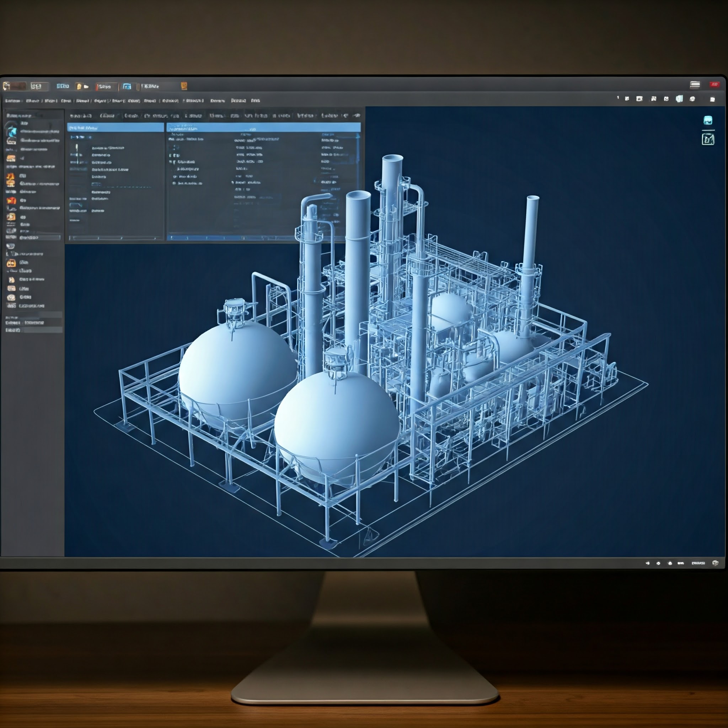Toggle the highlighted tool row in the left sidebar
This screenshot has width=728, height=728.
(x=34, y=237)
